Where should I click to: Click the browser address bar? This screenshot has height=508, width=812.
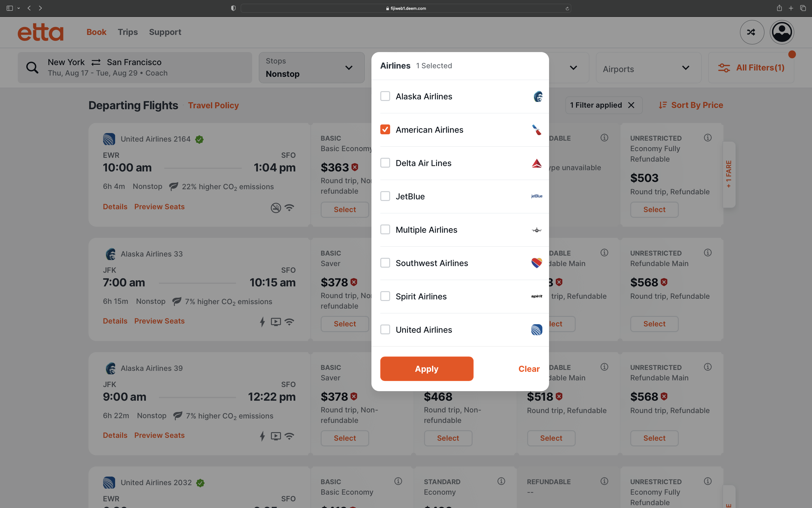pyautogui.click(x=406, y=8)
